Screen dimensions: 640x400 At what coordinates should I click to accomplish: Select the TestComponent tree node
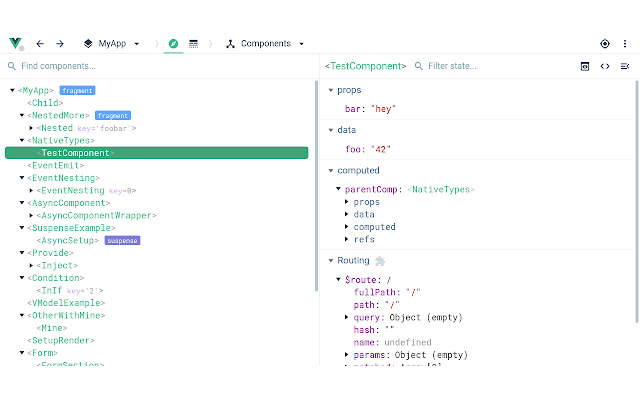(x=75, y=153)
